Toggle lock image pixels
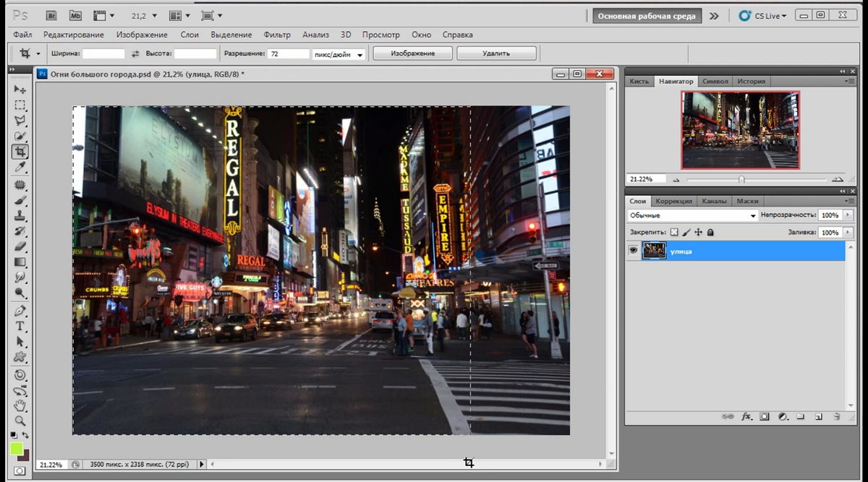The width and height of the screenshot is (868, 482). coord(686,232)
